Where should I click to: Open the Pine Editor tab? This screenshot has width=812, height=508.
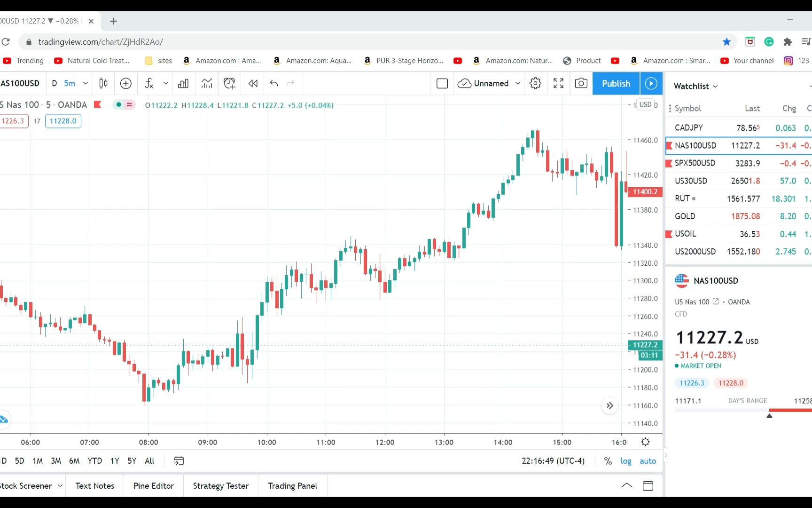(154, 486)
